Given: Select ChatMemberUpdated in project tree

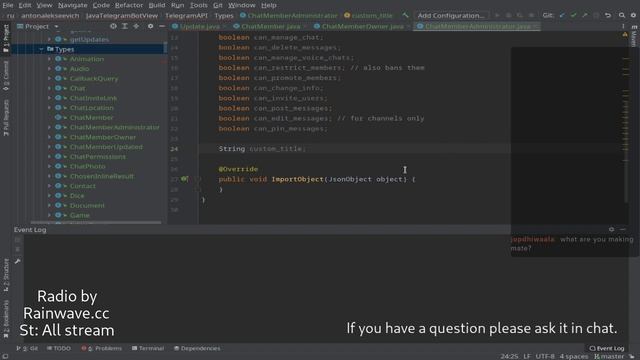Looking at the screenshot, I should pos(106,147).
